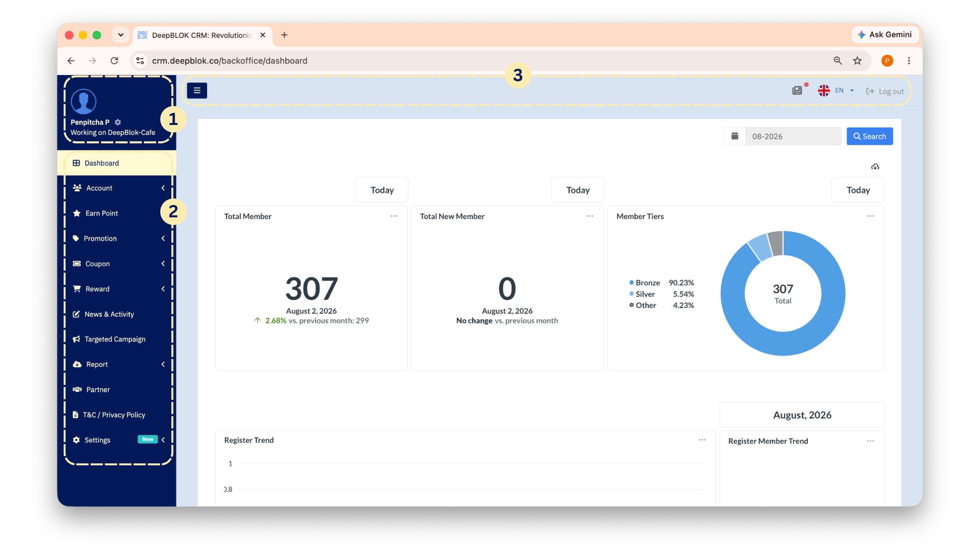Image resolution: width=980 pixels, height=551 pixels.
Task: Expand the Account chevron
Action: click(163, 188)
